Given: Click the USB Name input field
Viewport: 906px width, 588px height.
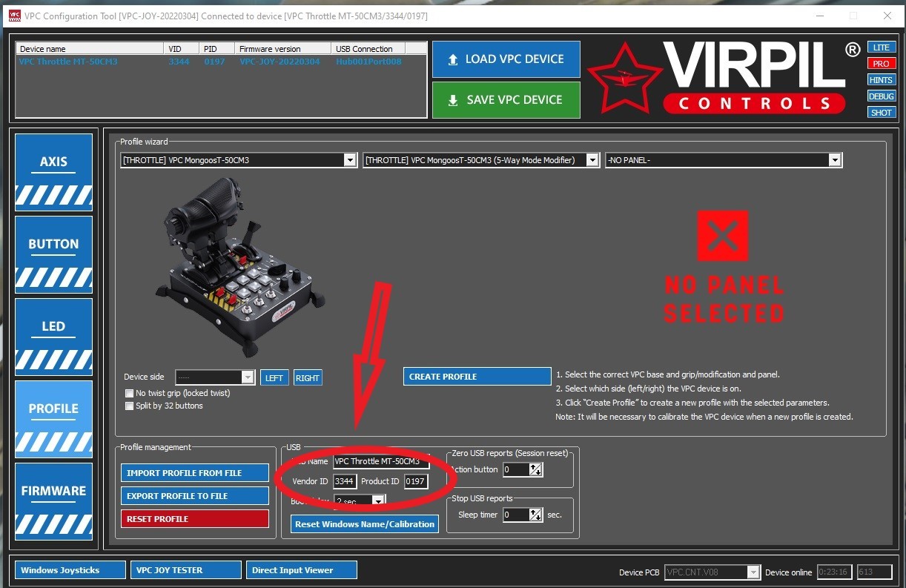Looking at the screenshot, I should pos(381,461).
